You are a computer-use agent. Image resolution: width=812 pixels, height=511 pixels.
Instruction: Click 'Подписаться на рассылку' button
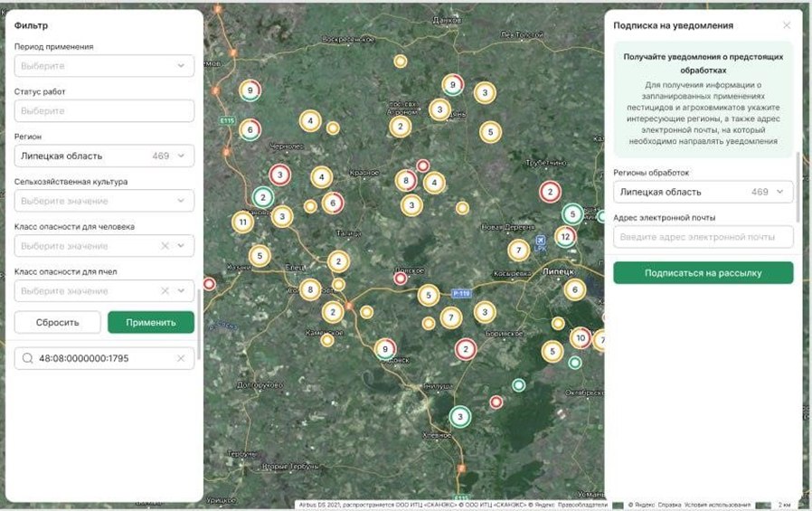[703, 273]
